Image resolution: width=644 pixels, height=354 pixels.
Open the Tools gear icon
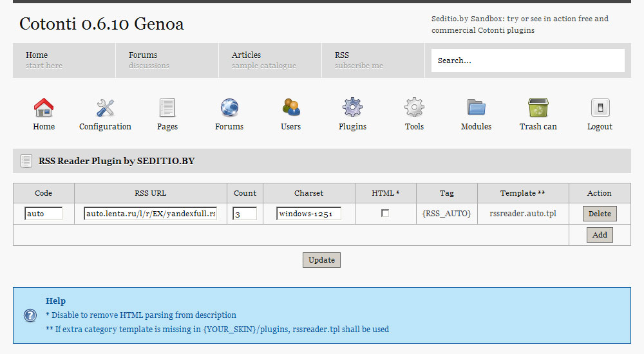pyautogui.click(x=414, y=108)
